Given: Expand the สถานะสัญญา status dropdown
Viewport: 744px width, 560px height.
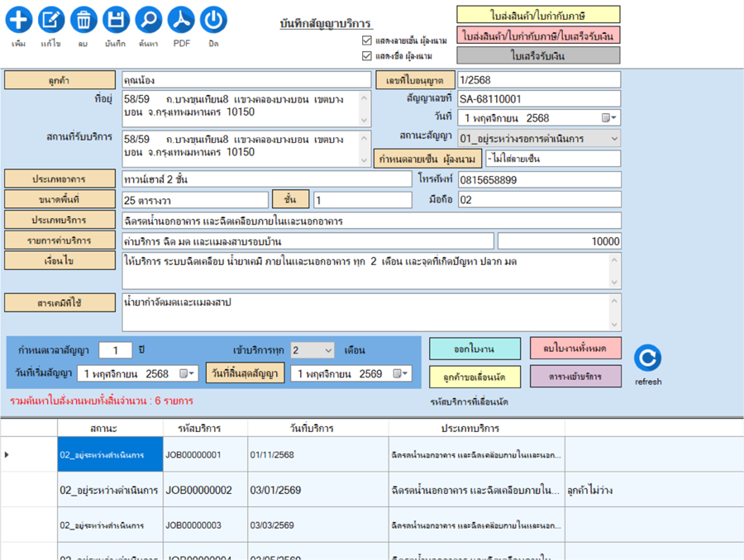Looking at the screenshot, I should [613, 138].
